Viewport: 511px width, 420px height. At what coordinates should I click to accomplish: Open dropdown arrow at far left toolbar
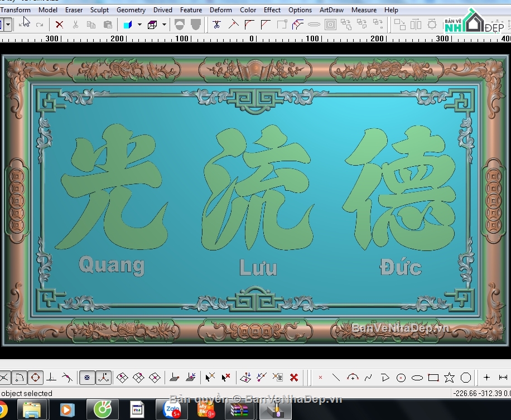pyautogui.click(x=8, y=25)
